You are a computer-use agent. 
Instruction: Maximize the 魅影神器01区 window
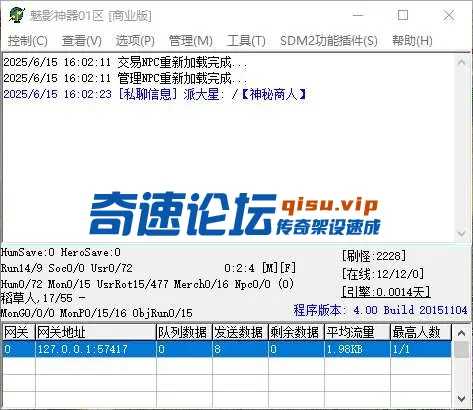(403, 15)
